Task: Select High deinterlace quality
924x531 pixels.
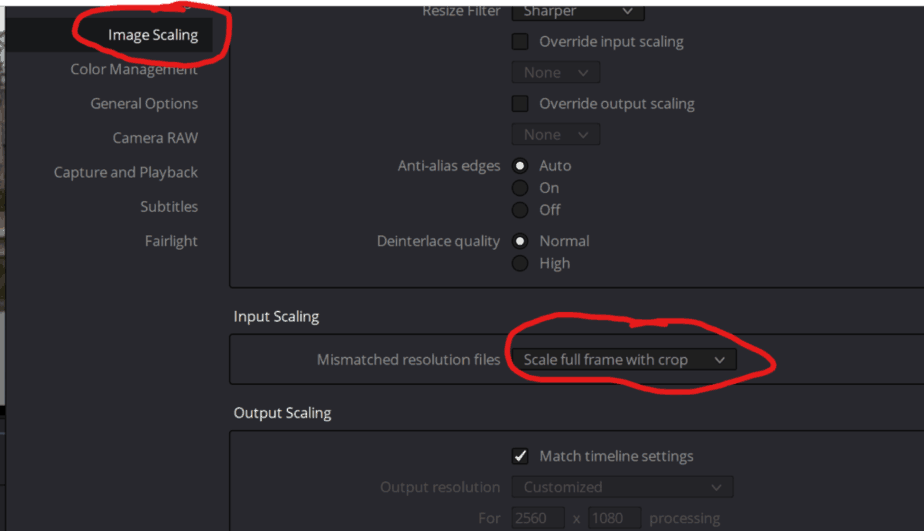Action: (520, 263)
